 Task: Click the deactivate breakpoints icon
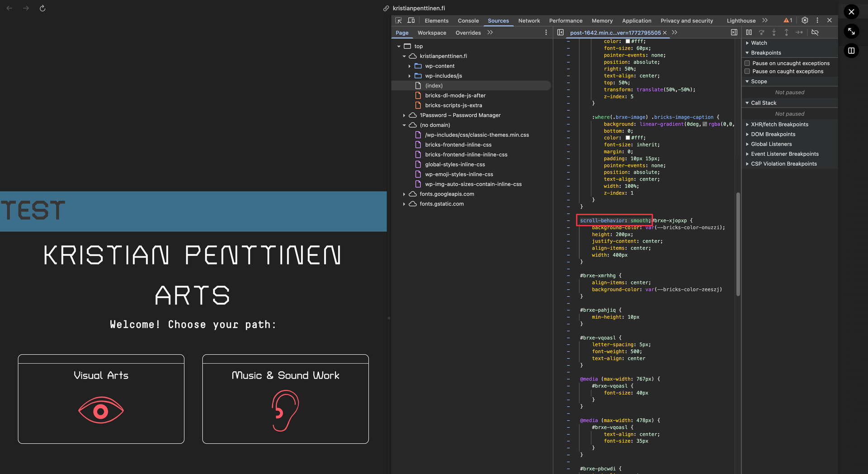(x=815, y=33)
